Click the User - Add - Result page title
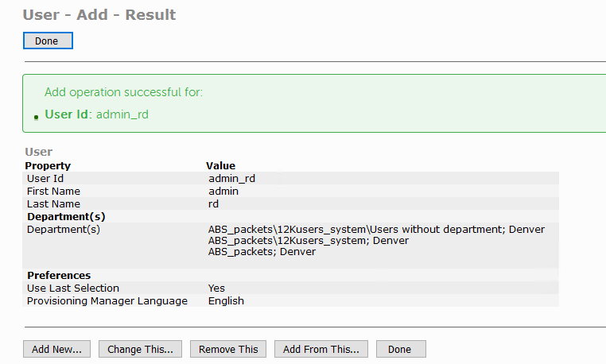 (x=99, y=15)
